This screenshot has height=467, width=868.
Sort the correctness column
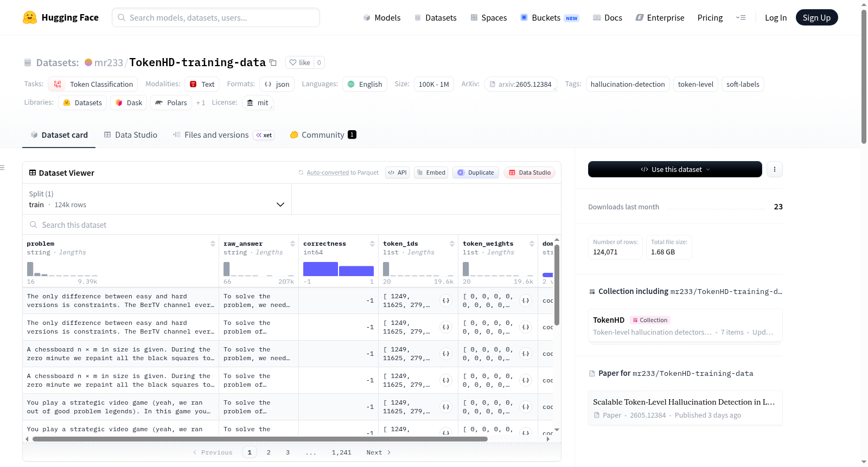pos(372,244)
